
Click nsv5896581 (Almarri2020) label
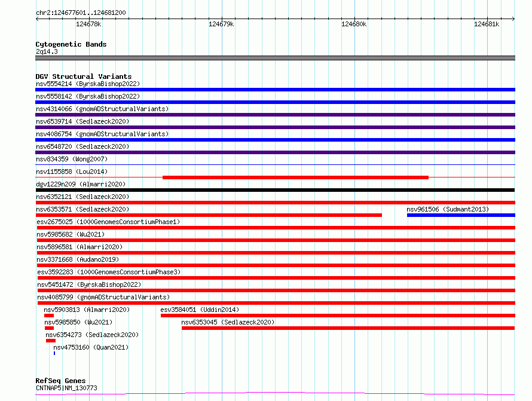click(80, 247)
